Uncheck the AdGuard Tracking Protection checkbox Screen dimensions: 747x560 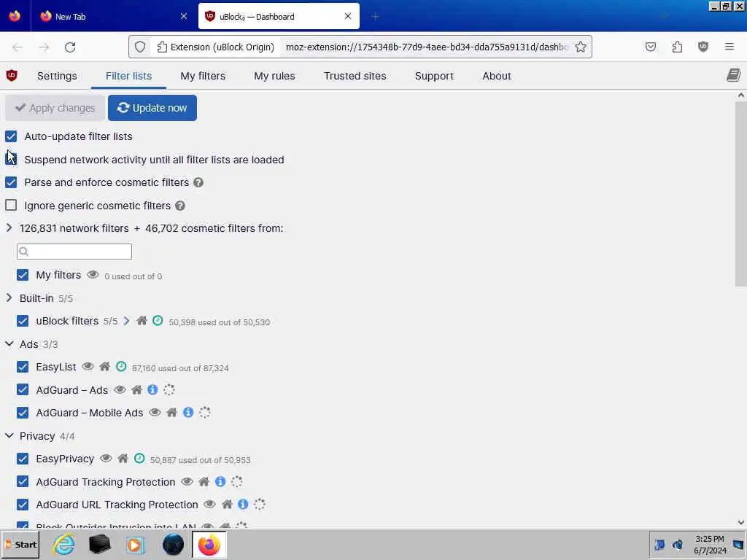(23, 481)
